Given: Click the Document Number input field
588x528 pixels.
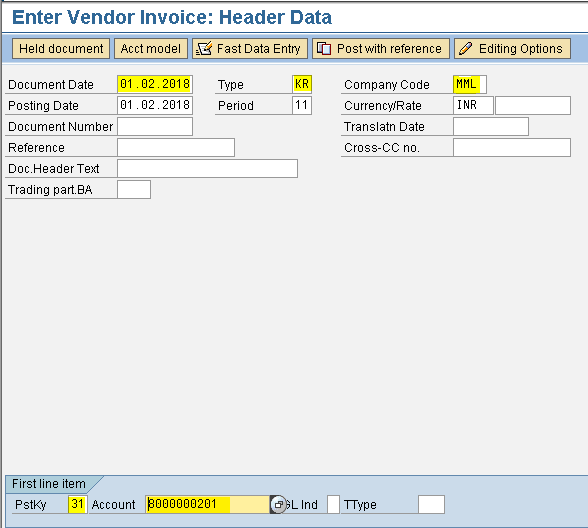Looking at the screenshot, I should (155, 126).
